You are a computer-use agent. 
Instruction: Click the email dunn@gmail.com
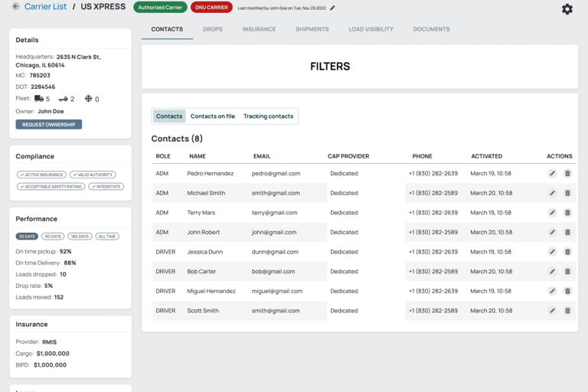coord(275,252)
